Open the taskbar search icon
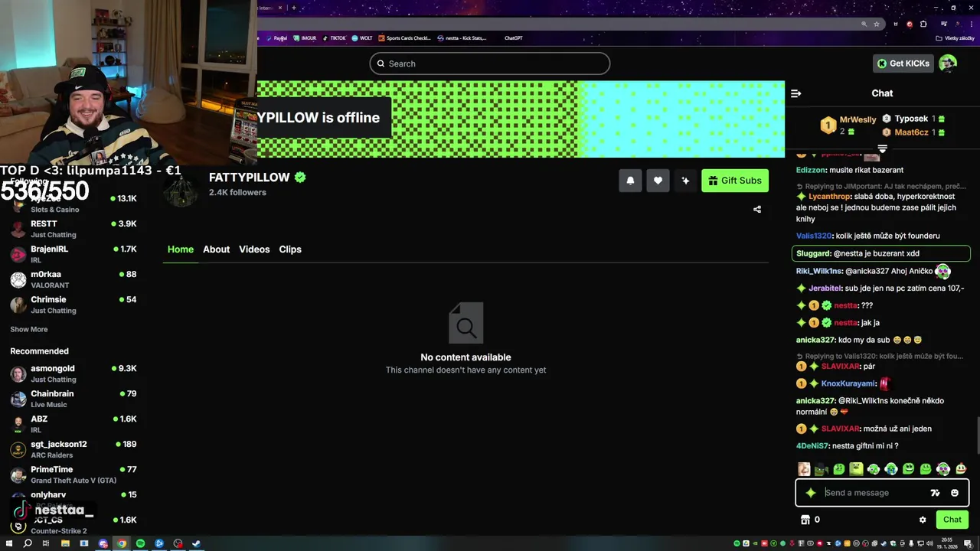Viewport: 980px width, 551px height. coord(28,543)
